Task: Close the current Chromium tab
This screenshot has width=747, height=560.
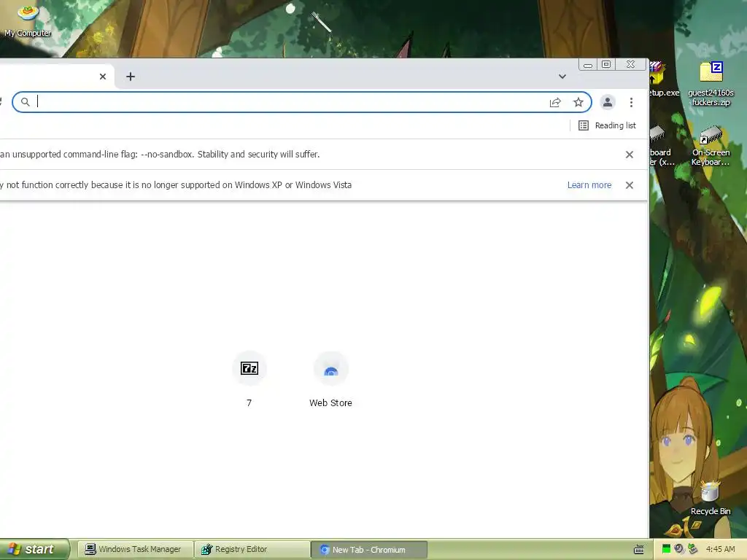Action: click(x=102, y=76)
